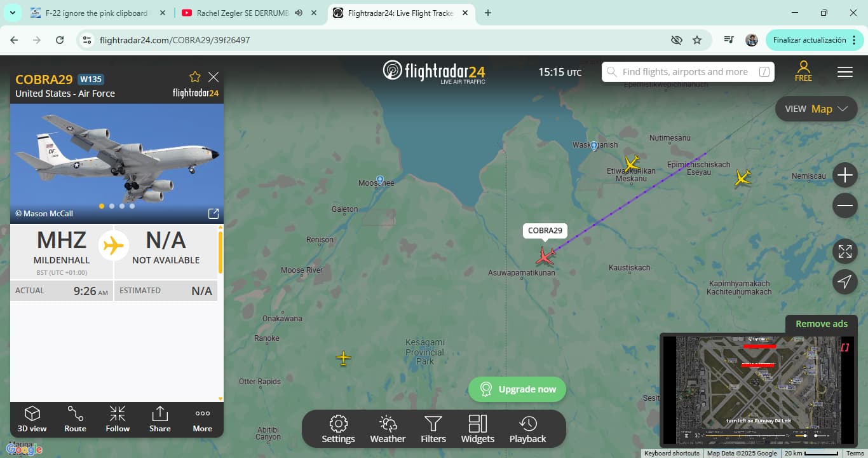Click the MHZ Mildenhall origin airport
The height and width of the screenshot is (458, 868).
(x=62, y=251)
